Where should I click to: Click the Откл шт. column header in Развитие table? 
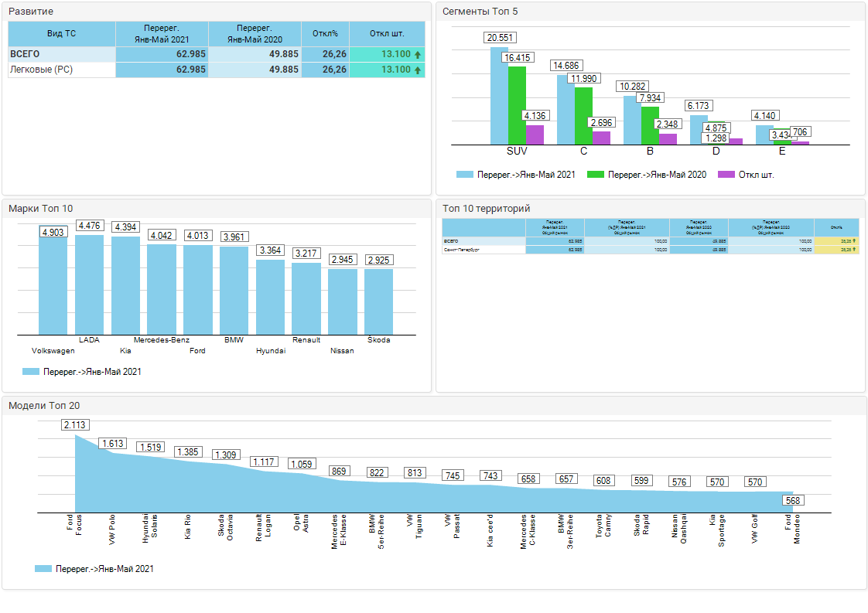pyautogui.click(x=387, y=33)
